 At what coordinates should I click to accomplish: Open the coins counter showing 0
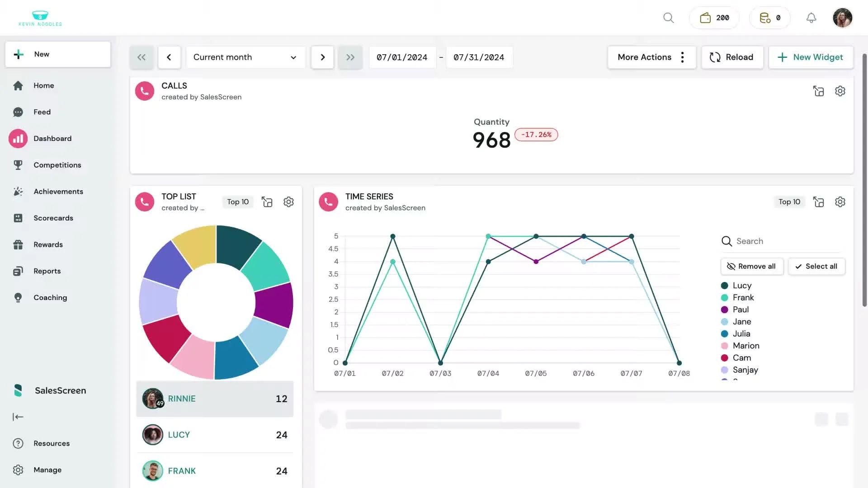(769, 18)
